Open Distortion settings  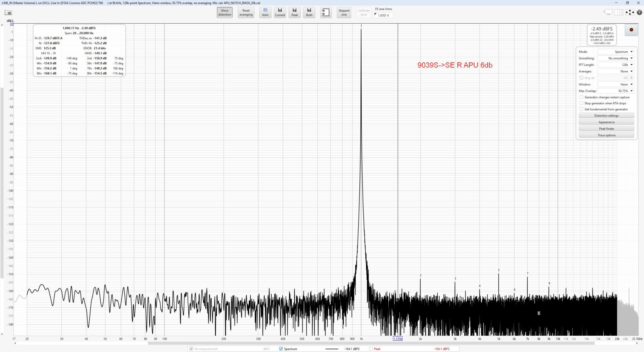click(x=606, y=115)
